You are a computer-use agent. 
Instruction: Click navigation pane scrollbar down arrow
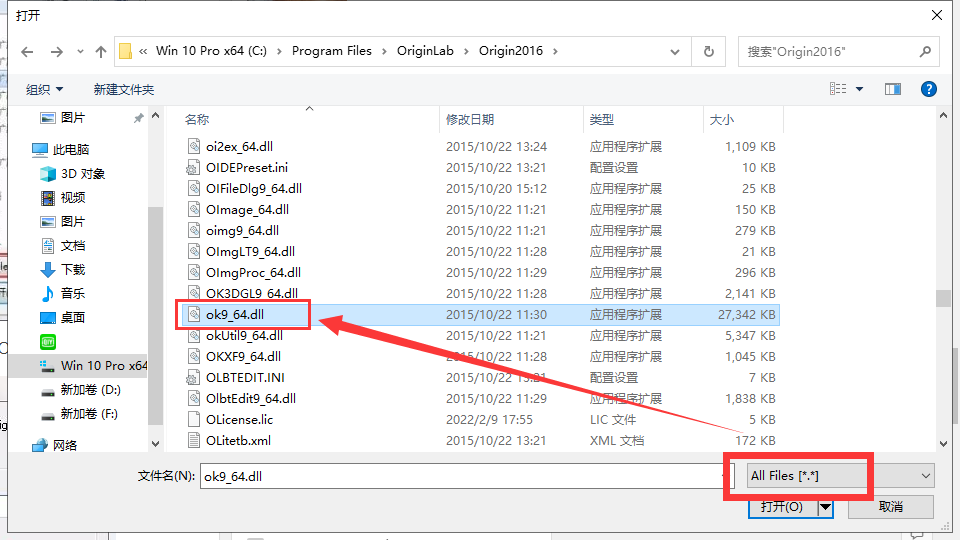[156, 444]
